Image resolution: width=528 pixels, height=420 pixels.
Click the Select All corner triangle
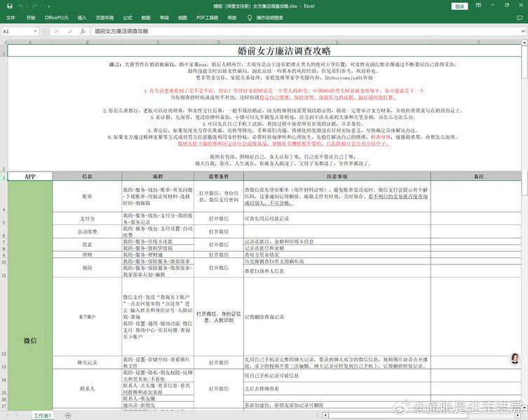(4, 42)
